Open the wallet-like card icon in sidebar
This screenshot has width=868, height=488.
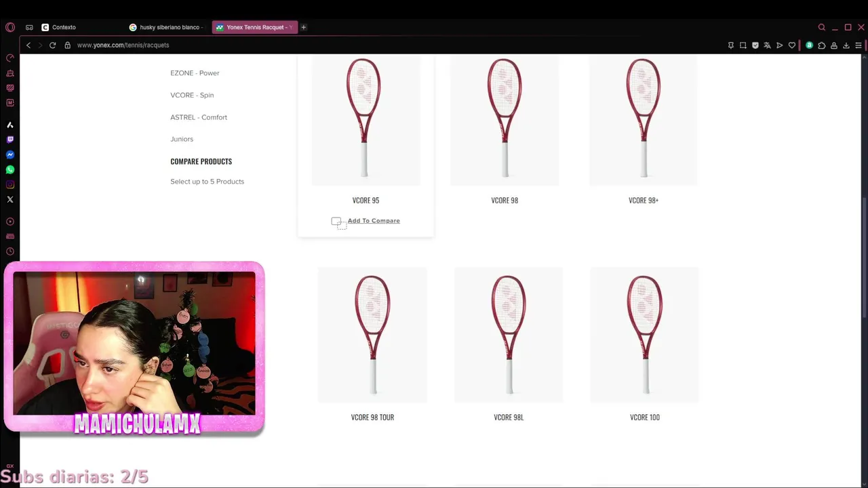pyautogui.click(x=10, y=237)
